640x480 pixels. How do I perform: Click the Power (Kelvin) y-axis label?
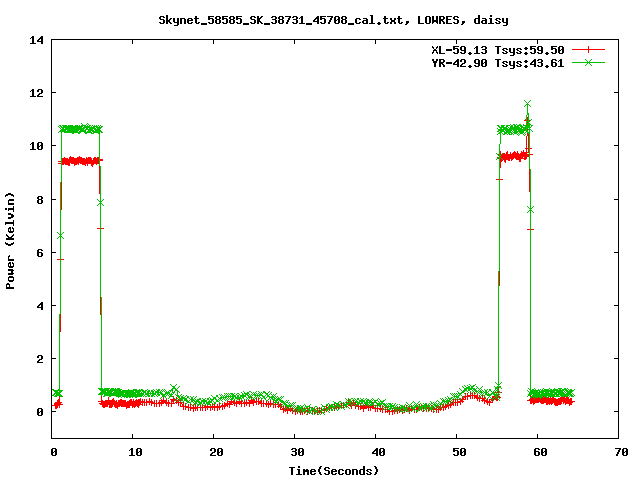tap(10, 241)
